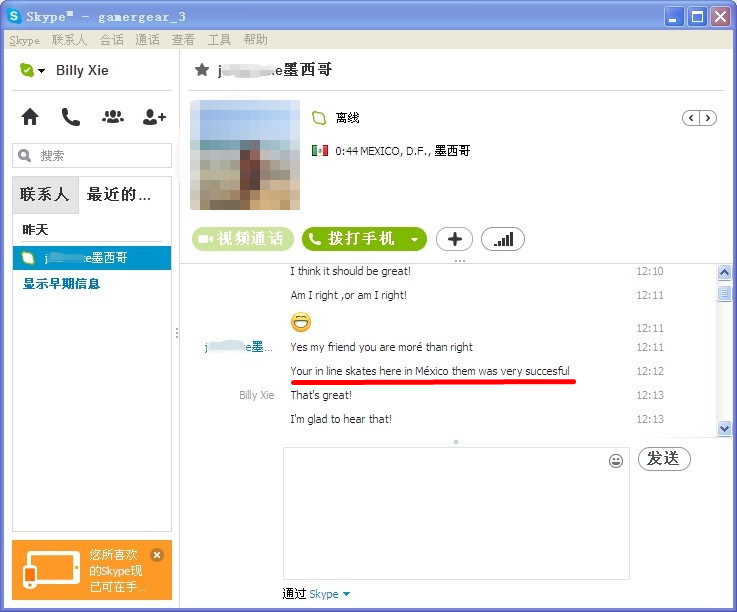Click the 昨天 group header
The width and height of the screenshot is (737, 612).
[35, 230]
